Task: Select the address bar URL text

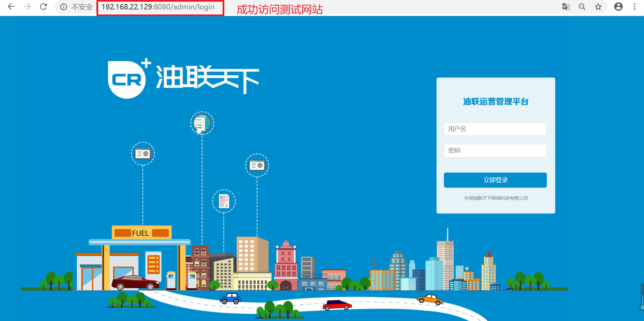Action: (x=158, y=7)
